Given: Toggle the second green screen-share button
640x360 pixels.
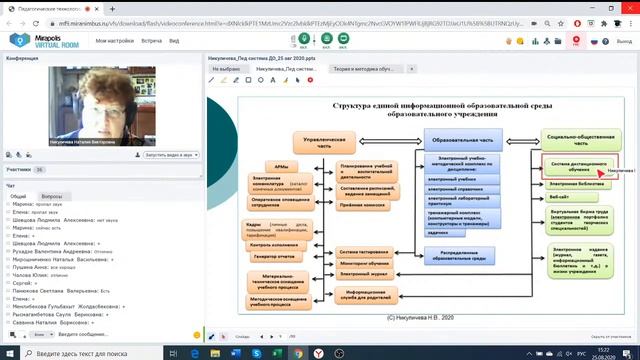Looking at the screenshot, I should point(327,38).
